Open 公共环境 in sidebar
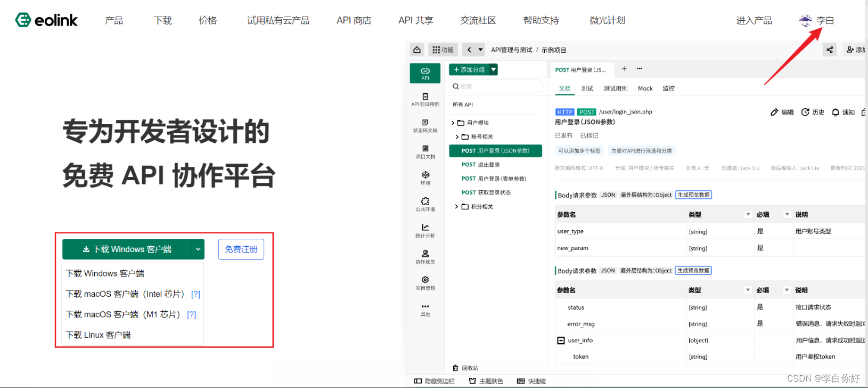 (425, 204)
